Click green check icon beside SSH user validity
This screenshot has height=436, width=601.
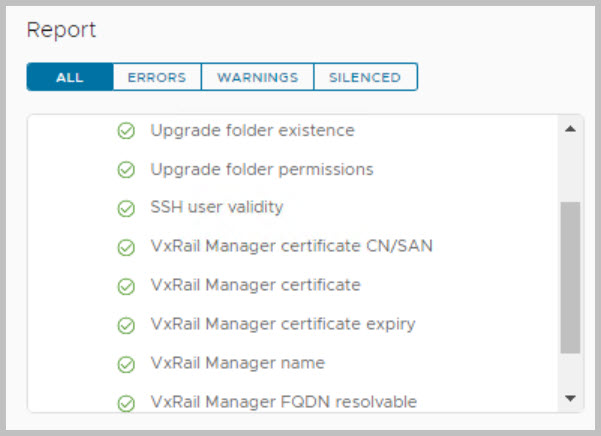(126, 209)
